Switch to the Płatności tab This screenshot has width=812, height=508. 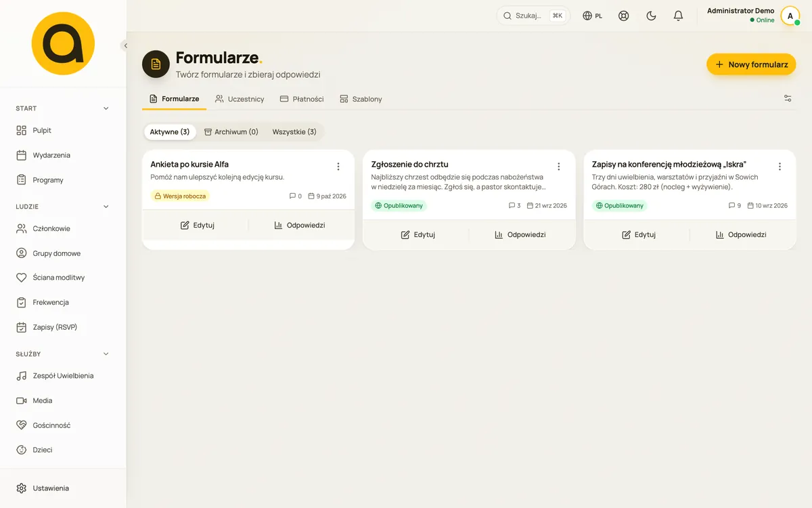tap(302, 99)
